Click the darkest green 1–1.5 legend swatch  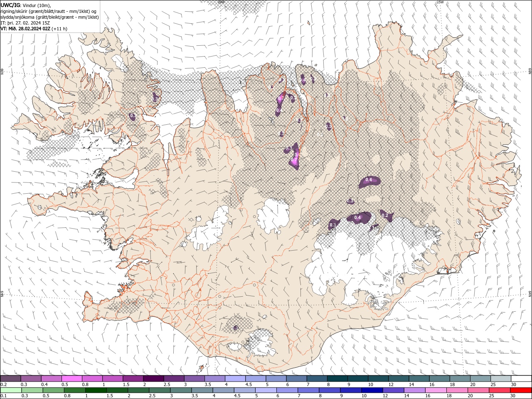pyautogui.click(x=96, y=390)
